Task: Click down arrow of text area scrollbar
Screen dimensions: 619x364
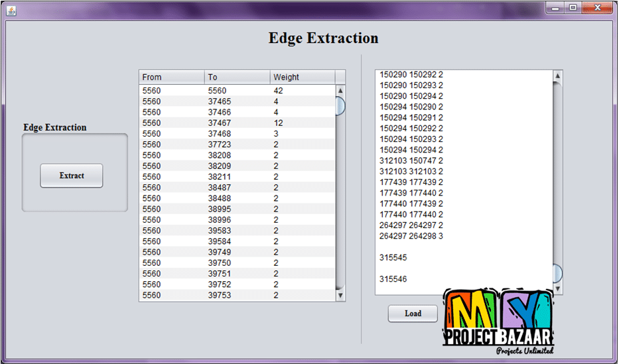Action: click(x=557, y=289)
